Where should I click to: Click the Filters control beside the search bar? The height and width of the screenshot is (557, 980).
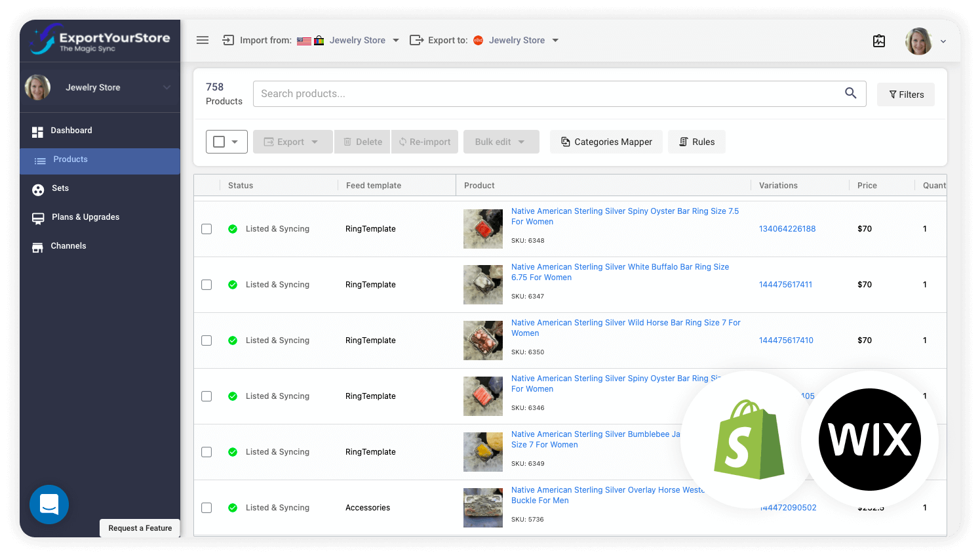tap(905, 94)
